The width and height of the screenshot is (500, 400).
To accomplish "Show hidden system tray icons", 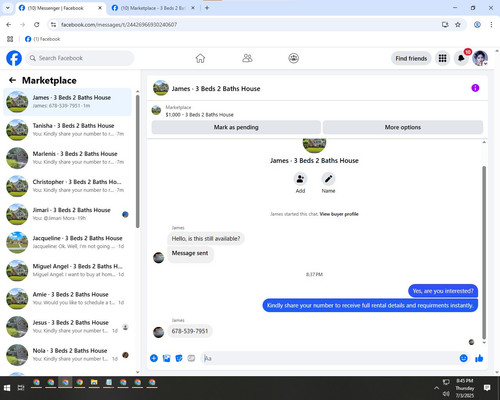I will click(436, 388).
